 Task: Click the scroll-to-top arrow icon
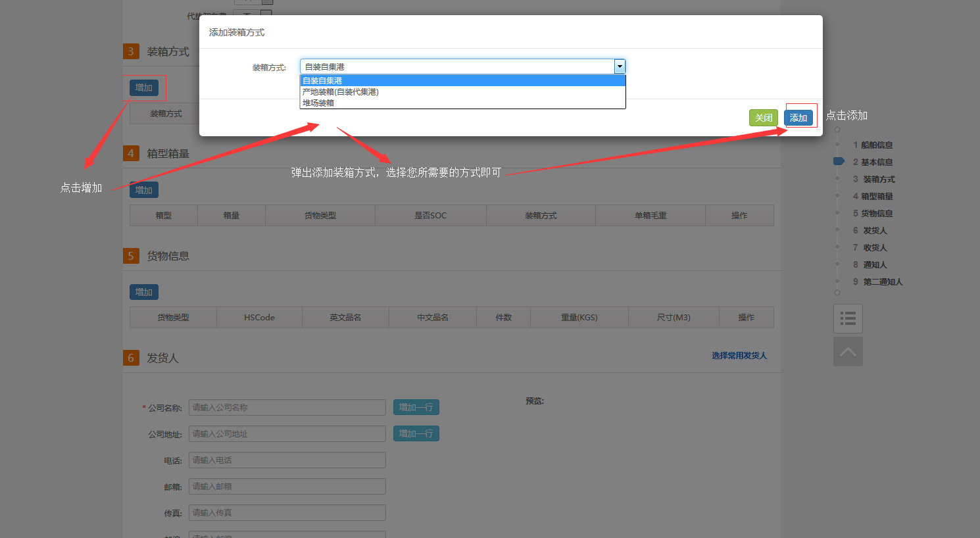click(848, 352)
